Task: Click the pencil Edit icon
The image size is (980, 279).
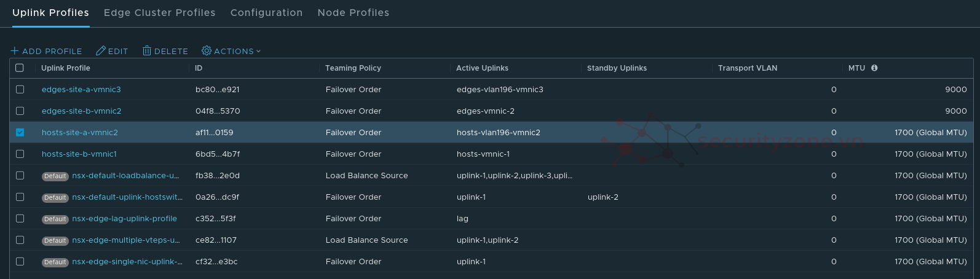Action: coord(101,51)
